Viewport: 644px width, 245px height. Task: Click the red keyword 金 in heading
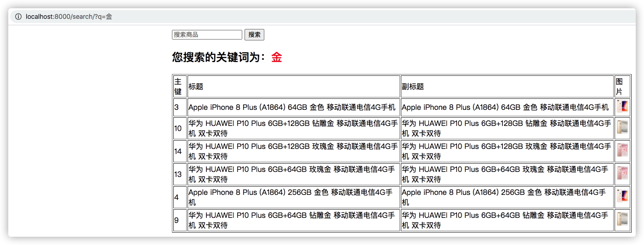click(x=276, y=57)
